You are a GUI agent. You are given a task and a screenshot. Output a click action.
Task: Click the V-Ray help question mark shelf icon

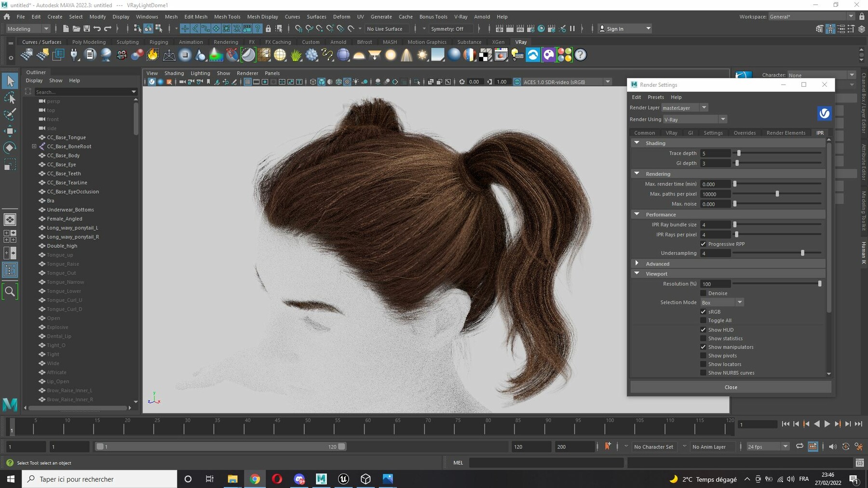click(x=581, y=55)
